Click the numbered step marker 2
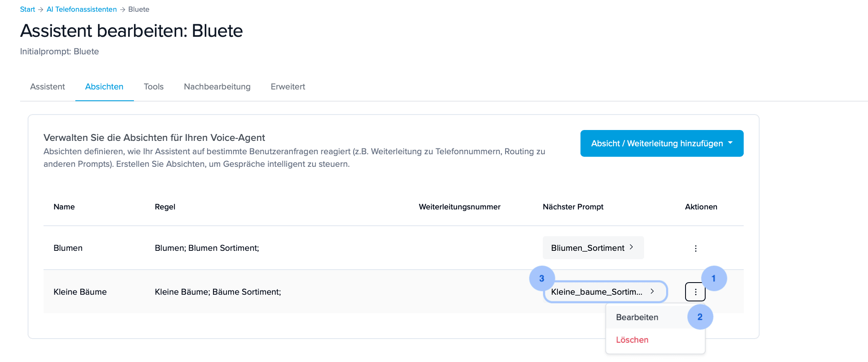The height and width of the screenshot is (362, 868). [700, 317]
